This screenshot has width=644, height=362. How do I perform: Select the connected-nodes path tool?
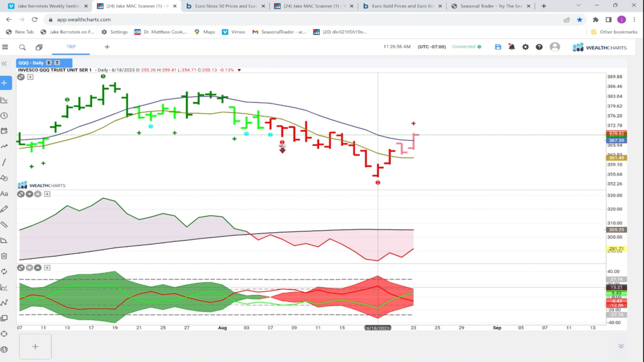(4, 303)
